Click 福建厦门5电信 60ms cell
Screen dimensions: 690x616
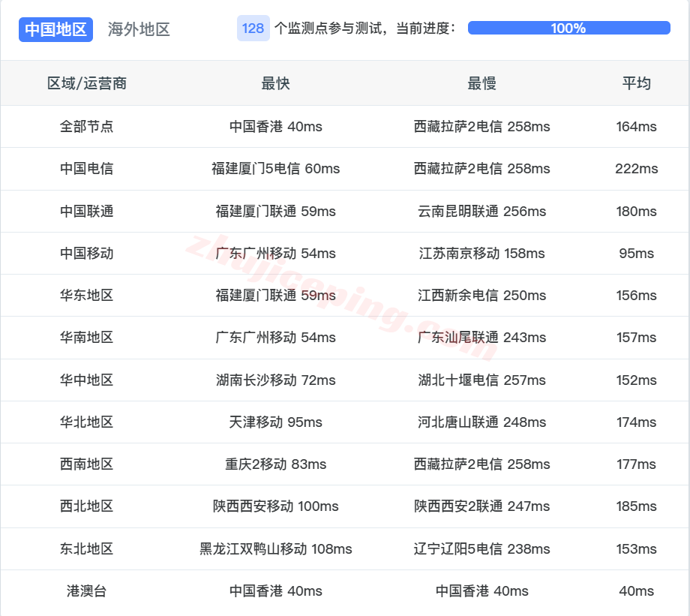pos(275,168)
